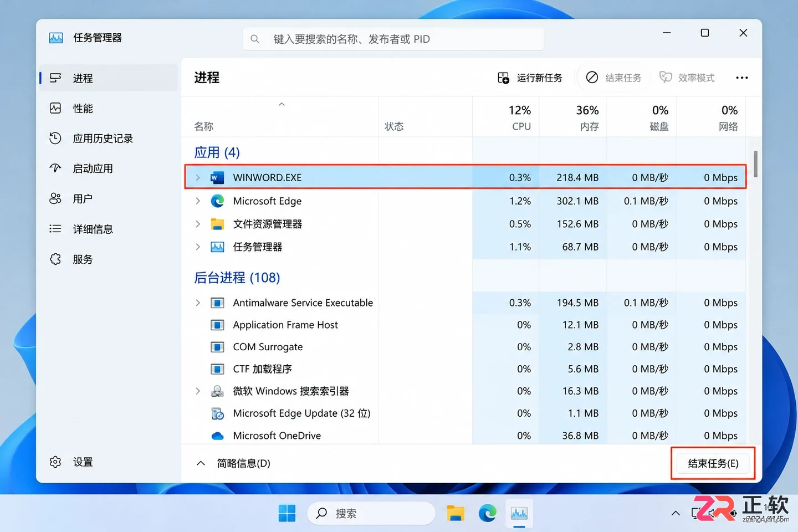The height and width of the screenshot is (532, 798).
Task: Click the Microsoft OneDrive cloud icon
Action: (x=217, y=436)
